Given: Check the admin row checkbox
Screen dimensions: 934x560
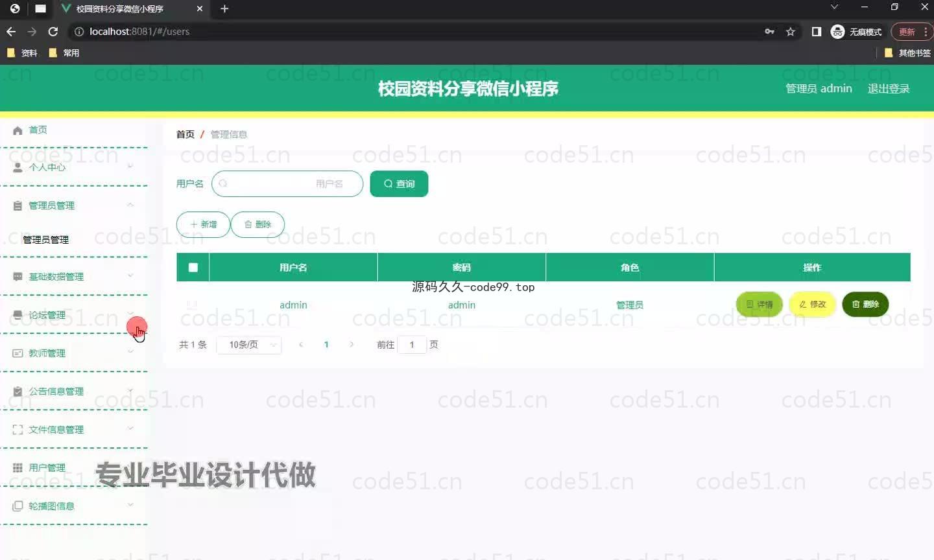Looking at the screenshot, I should (192, 304).
